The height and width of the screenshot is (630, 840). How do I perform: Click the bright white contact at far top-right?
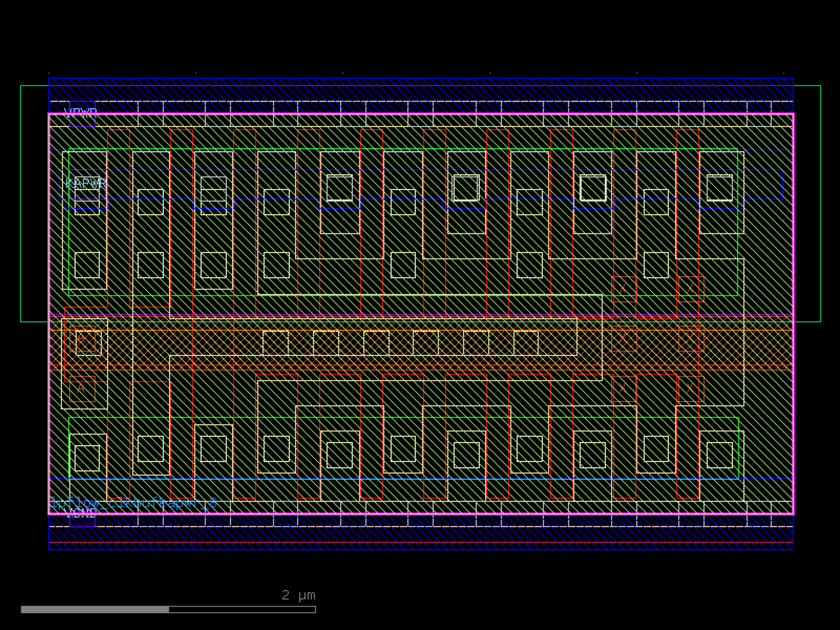719,188
